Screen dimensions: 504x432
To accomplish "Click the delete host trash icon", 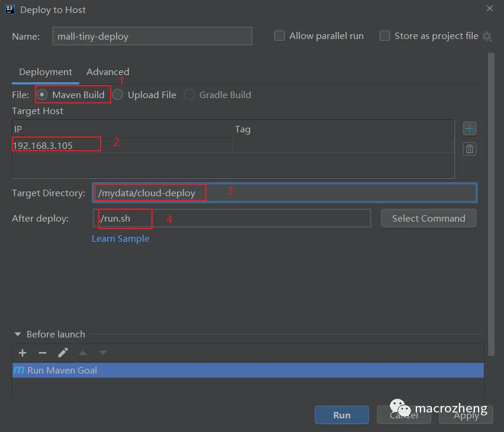I will [x=469, y=149].
